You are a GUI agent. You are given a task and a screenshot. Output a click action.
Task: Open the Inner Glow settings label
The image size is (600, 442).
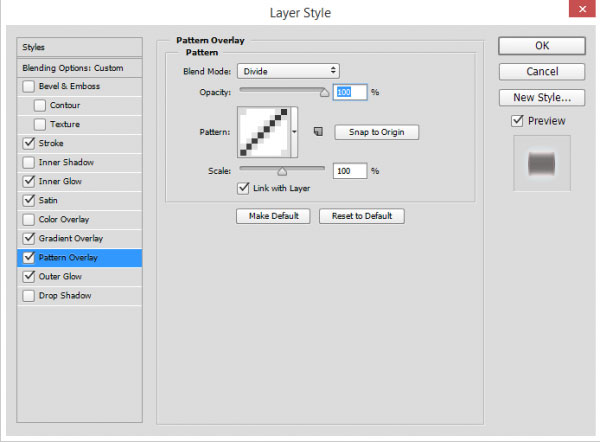coord(60,181)
